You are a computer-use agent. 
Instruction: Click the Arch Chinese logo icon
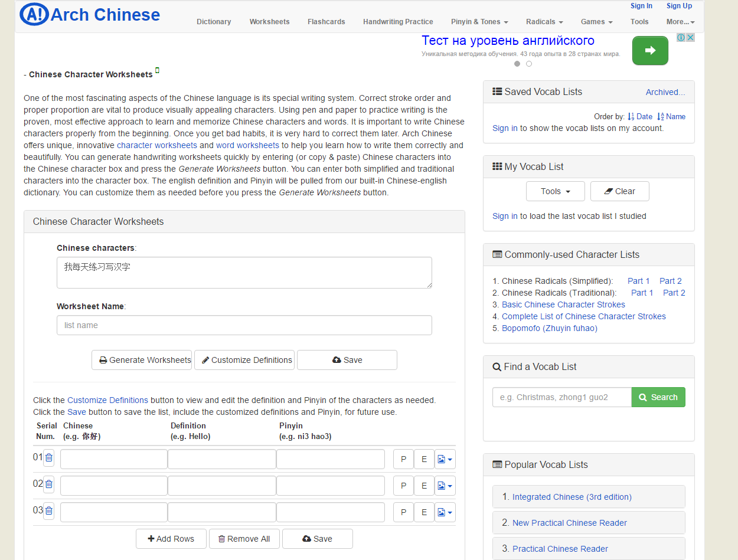[x=34, y=15]
